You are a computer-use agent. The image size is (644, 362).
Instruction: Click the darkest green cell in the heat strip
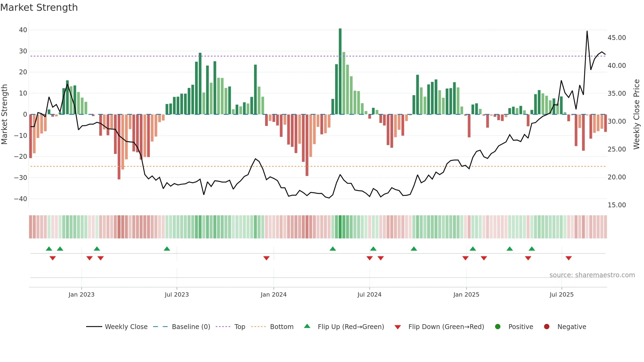(x=340, y=227)
